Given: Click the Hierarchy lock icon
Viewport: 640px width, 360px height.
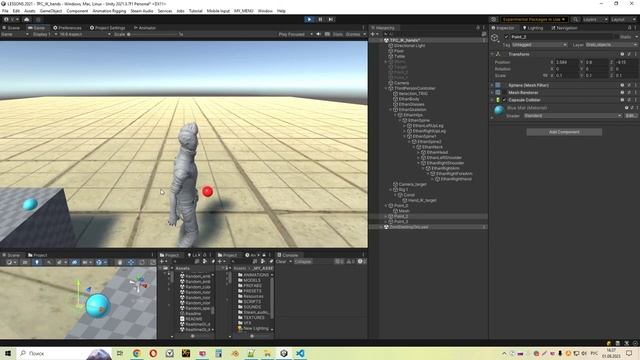Looking at the screenshot, I should pyautogui.click(x=478, y=28).
